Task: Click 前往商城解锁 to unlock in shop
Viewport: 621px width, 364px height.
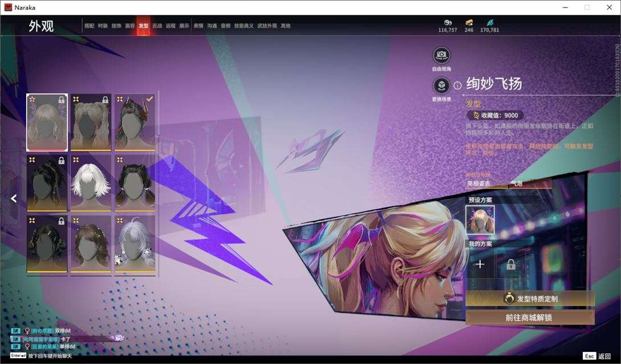Action: pyautogui.click(x=530, y=317)
